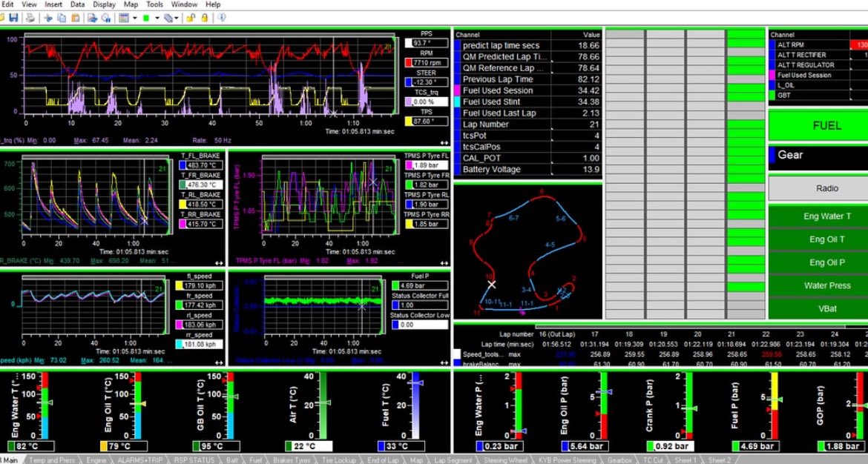Open dropdown arrow next to worksheet layout icon
This screenshot has width=868, height=464.
click(134, 19)
